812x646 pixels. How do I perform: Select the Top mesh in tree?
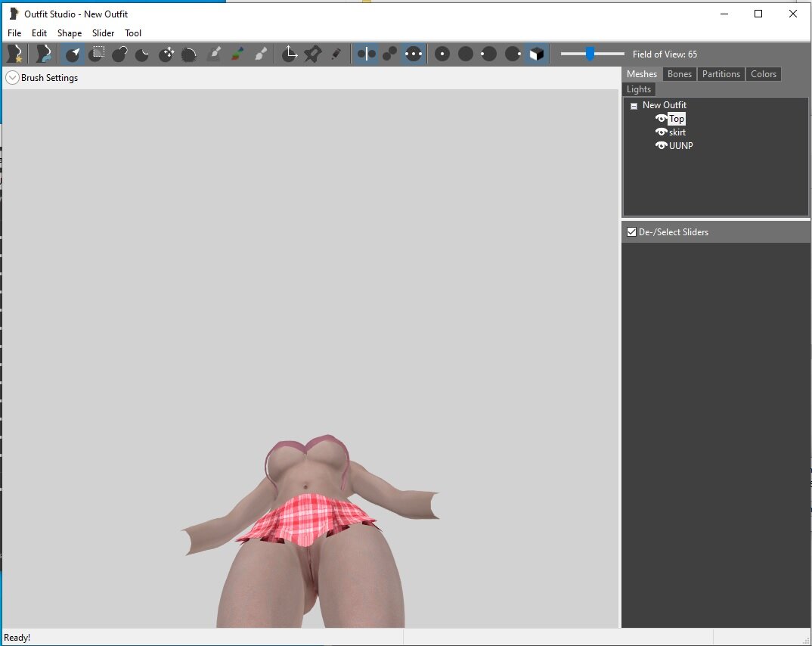677,119
